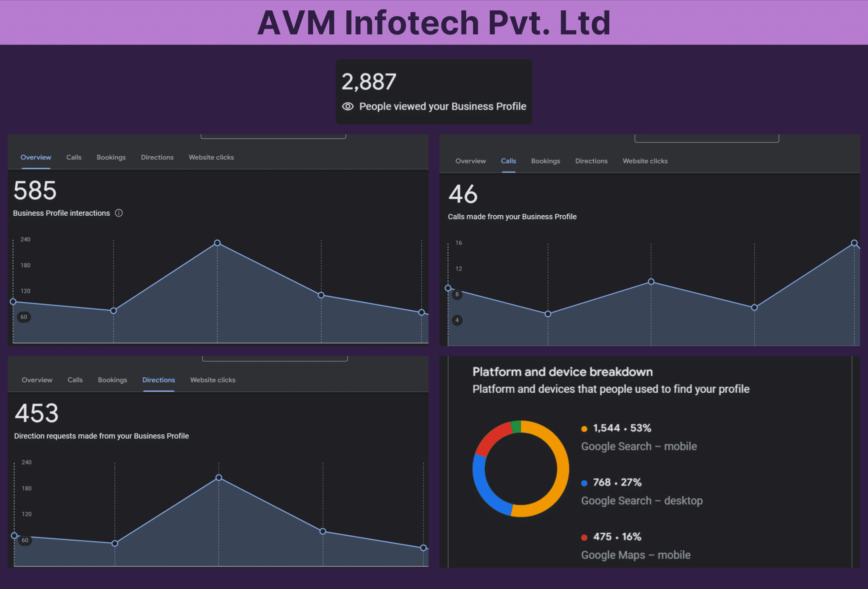Open Calls tab in the 585 interactions panel

tap(74, 157)
